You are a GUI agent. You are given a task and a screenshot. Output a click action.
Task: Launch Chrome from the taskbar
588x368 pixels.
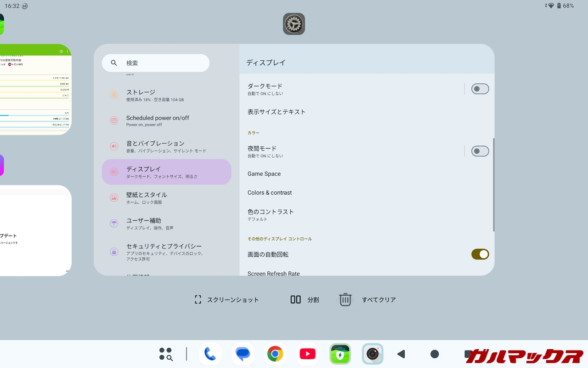point(275,354)
